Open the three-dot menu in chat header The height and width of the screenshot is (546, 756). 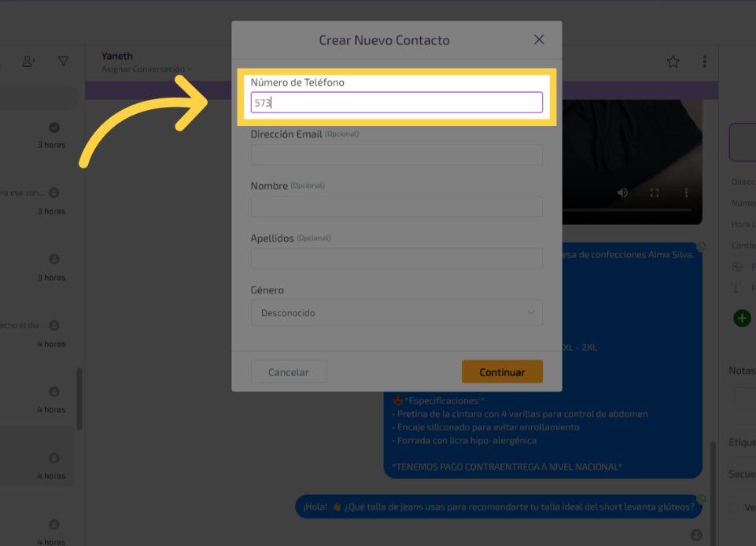(x=704, y=61)
